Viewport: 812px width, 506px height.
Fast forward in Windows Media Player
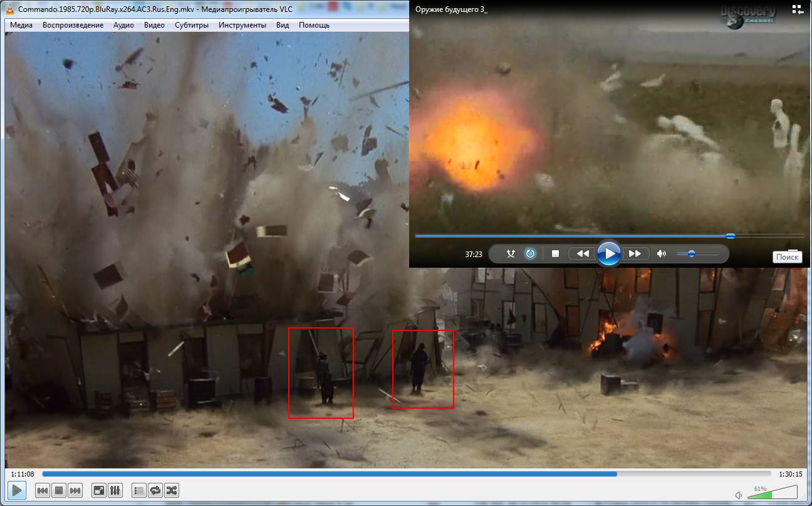tap(634, 254)
